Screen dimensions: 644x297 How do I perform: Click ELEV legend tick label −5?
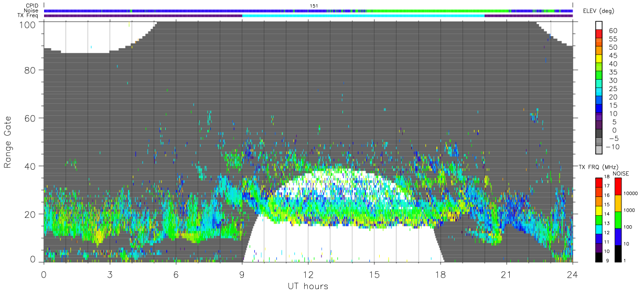pos(614,139)
